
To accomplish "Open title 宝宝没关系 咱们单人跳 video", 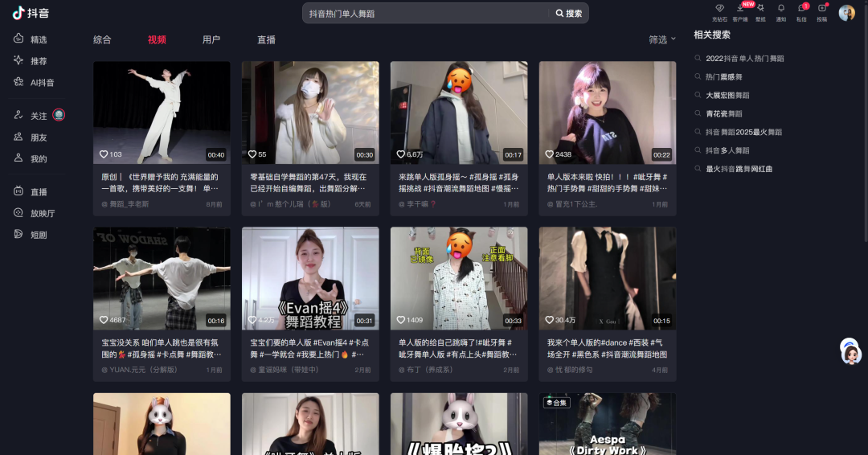I will [161, 348].
